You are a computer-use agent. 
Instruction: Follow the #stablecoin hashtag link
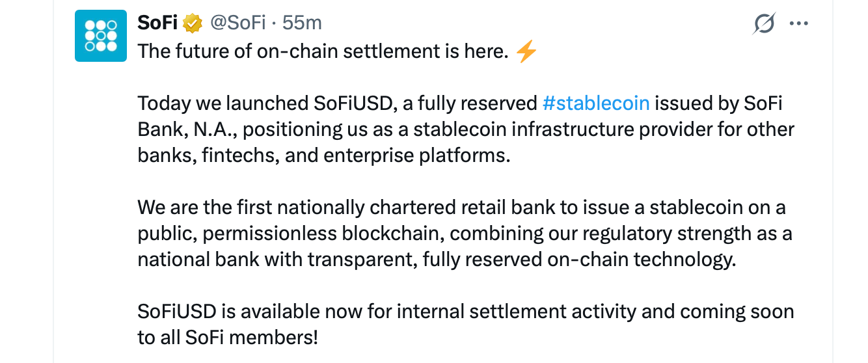[x=595, y=103]
